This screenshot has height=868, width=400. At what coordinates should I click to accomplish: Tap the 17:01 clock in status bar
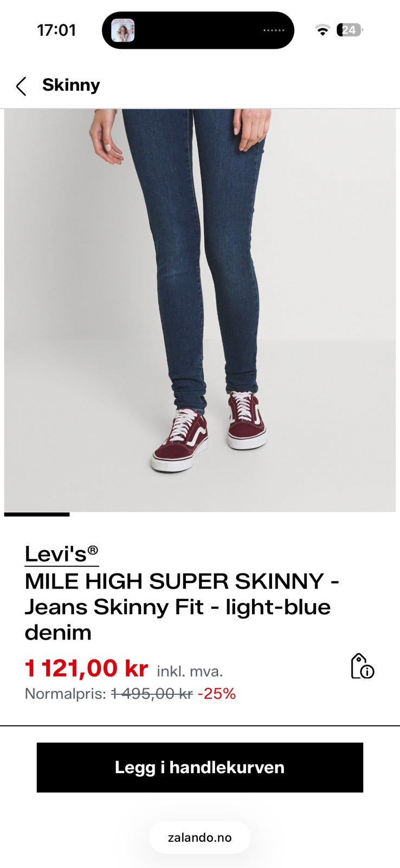[56, 30]
